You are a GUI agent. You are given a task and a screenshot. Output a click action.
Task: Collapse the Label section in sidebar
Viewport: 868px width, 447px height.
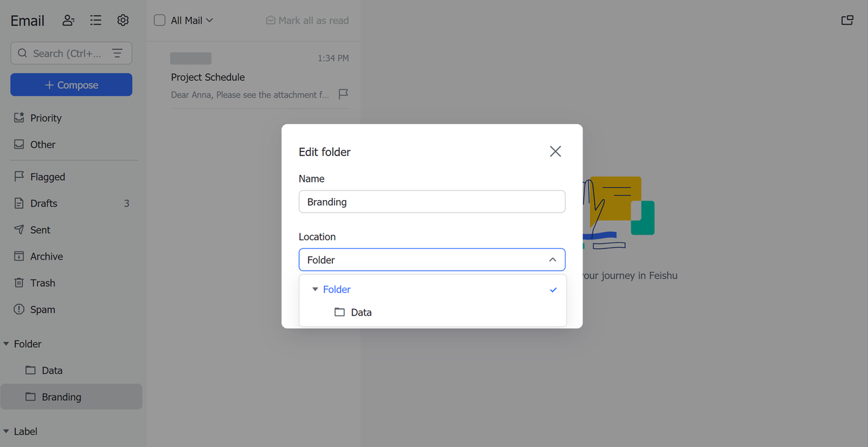point(7,431)
